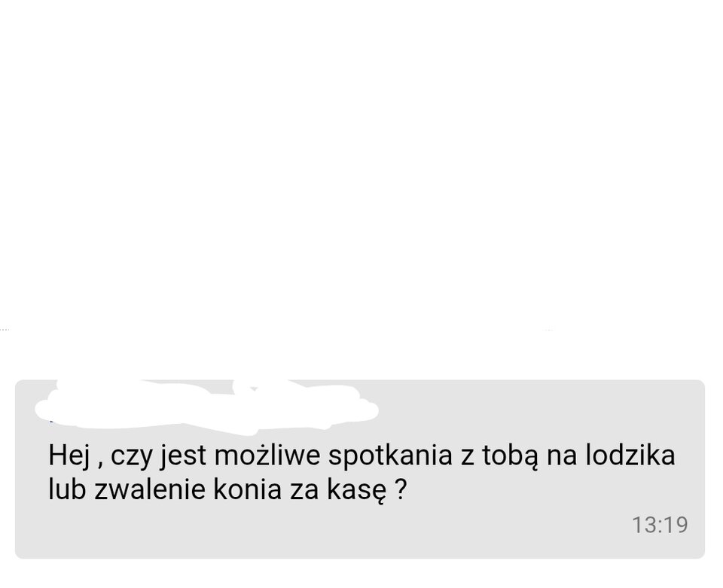The height and width of the screenshot is (588, 723).
Task: Click the word "Hej" in the message
Action: [x=69, y=455]
